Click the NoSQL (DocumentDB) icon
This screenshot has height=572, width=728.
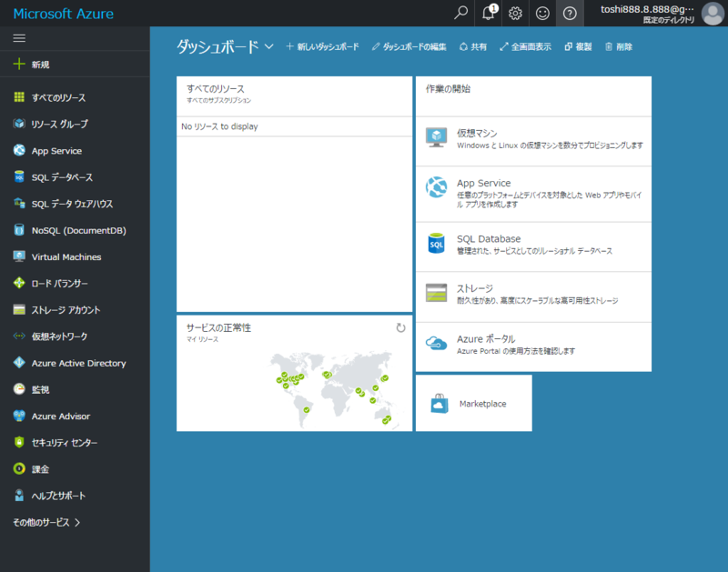(19, 230)
